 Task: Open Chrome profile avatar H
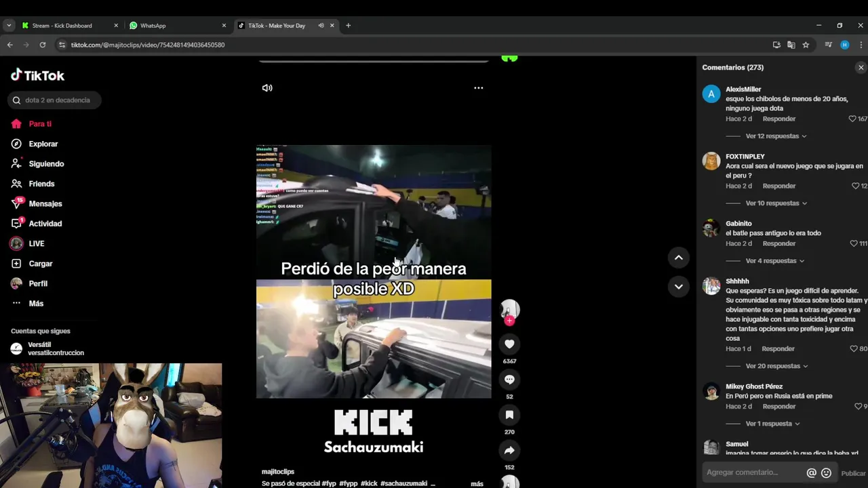click(x=844, y=45)
